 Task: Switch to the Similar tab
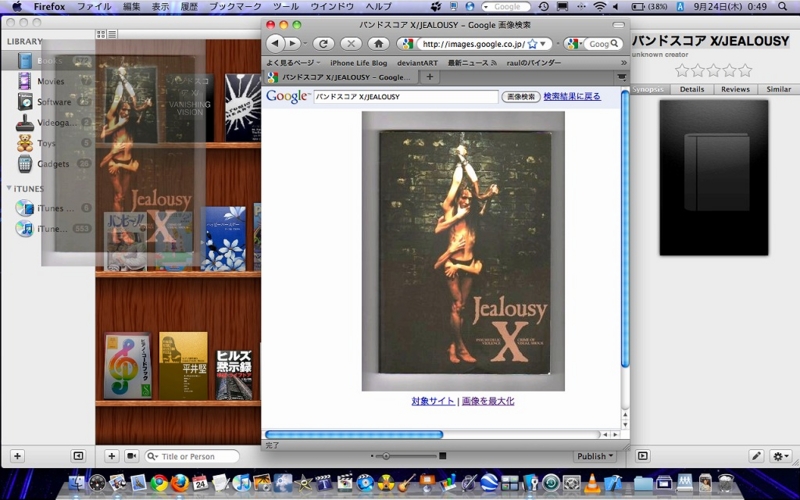tap(779, 89)
